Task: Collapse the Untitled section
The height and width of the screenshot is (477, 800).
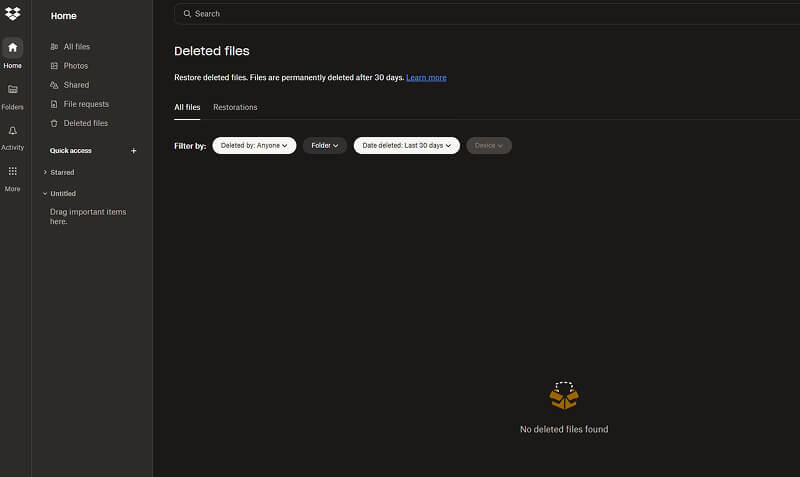Action: coord(45,193)
